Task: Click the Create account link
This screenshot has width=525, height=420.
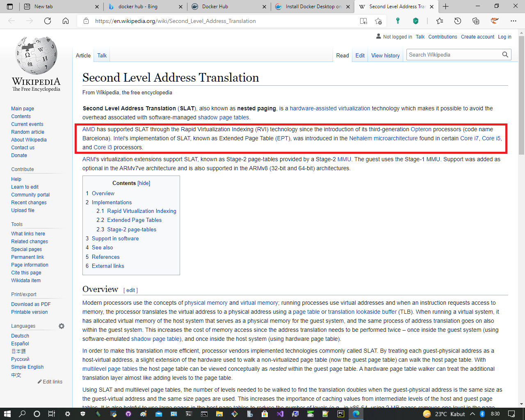Action: 477,37
